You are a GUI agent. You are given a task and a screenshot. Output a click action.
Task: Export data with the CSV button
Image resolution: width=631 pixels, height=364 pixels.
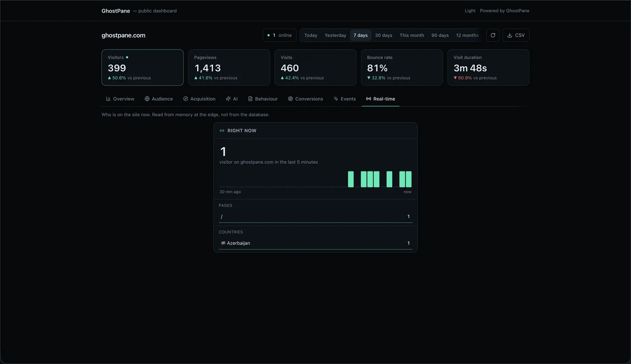pos(516,35)
